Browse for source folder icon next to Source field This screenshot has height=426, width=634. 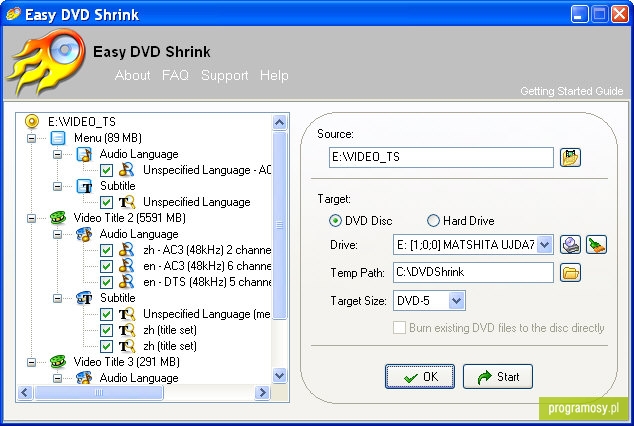pos(570,157)
